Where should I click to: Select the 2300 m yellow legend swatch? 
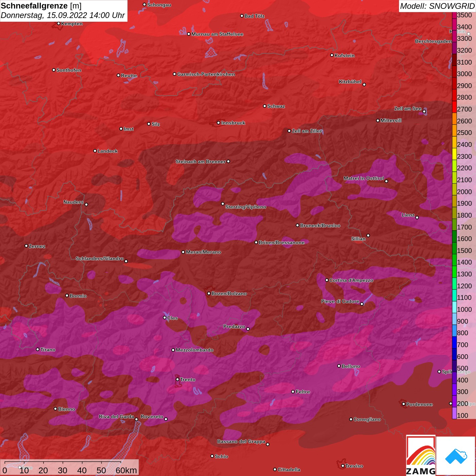coord(454,154)
